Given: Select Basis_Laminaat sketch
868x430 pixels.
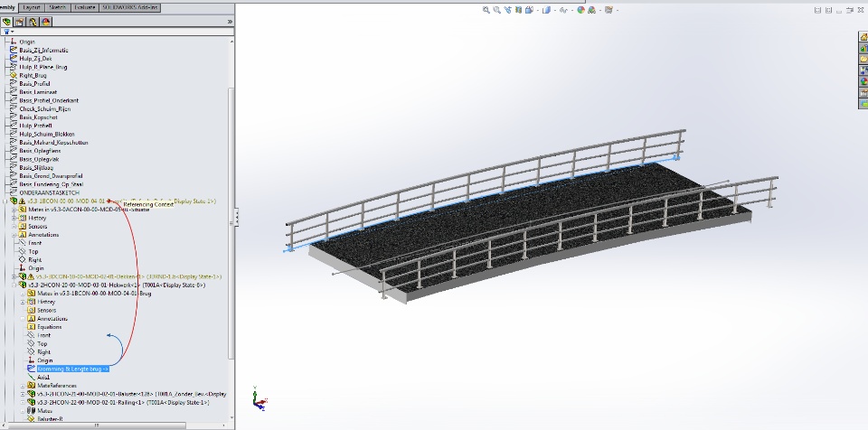Looking at the screenshot, I should pos(38,92).
